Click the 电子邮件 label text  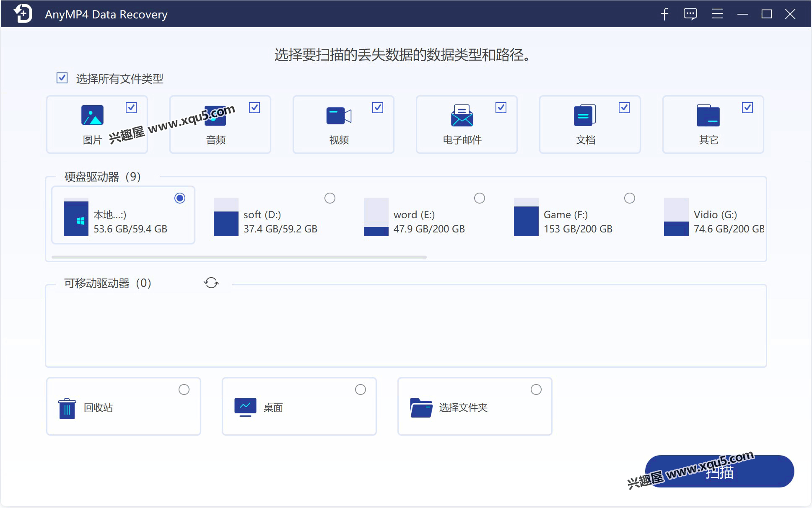coord(462,140)
